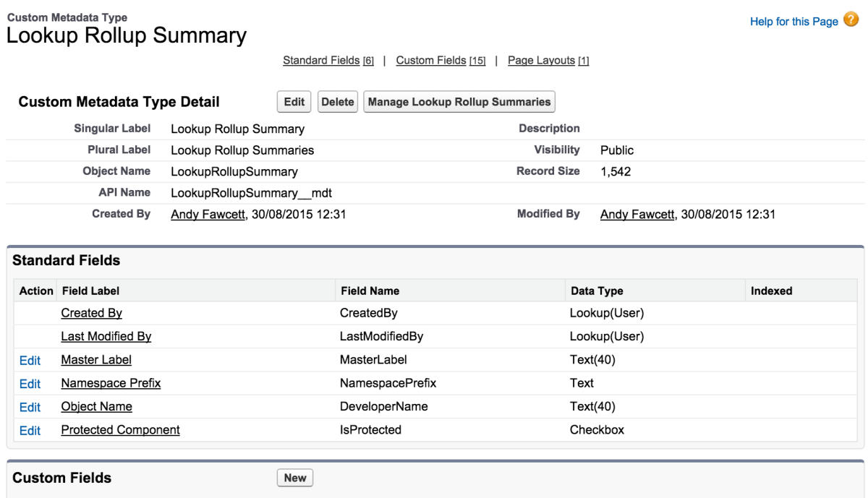The width and height of the screenshot is (868, 498).
Task: Open the Protected Component field link
Action: (120, 429)
